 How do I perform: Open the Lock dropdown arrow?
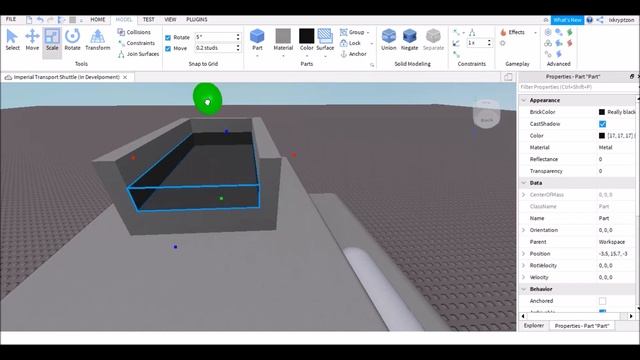tap(372, 43)
